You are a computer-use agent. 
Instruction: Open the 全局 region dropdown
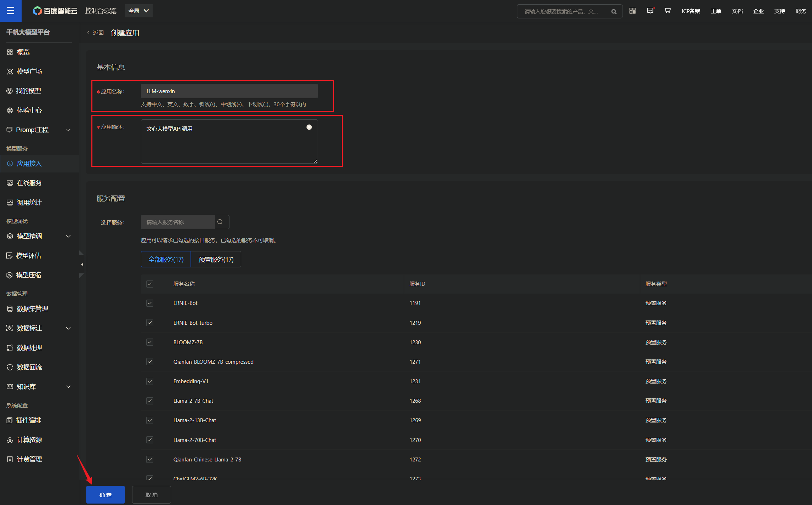point(138,11)
